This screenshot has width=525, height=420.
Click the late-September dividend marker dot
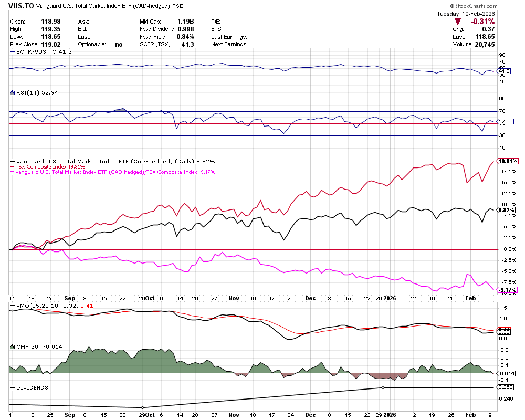tap(143, 407)
